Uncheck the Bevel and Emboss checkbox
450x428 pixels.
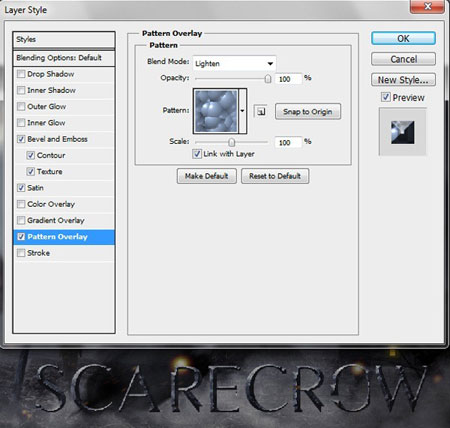(21, 139)
